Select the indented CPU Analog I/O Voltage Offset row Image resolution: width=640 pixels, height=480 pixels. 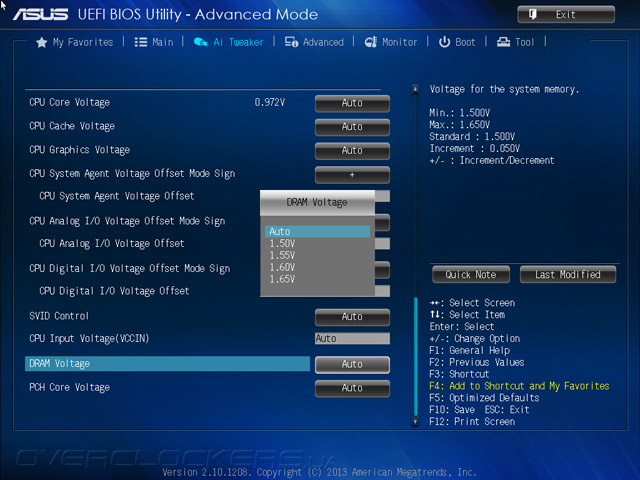point(111,244)
